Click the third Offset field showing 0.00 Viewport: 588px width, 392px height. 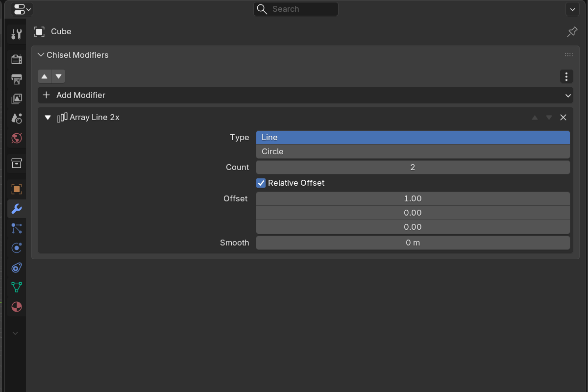(x=413, y=227)
